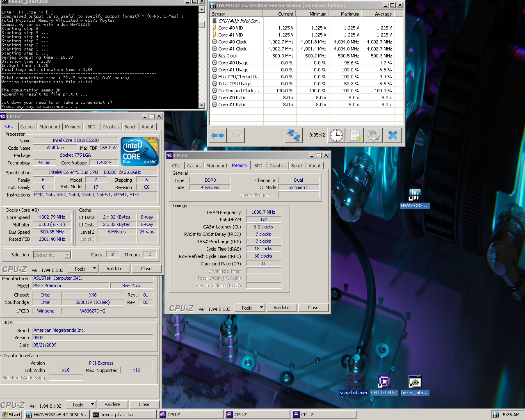Start logging with HWiNFO sheet-plus icon
The width and height of the screenshot is (525, 420).
[355, 135]
